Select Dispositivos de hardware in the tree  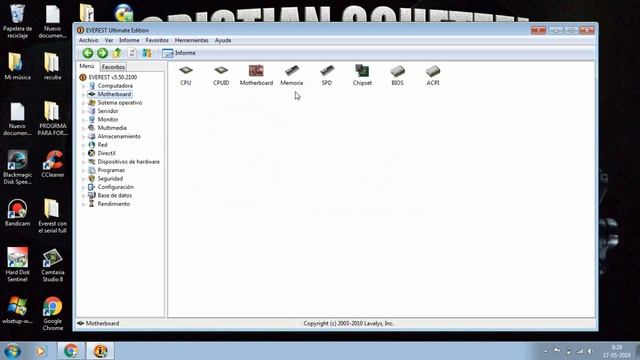pyautogui.click(x=128, y=162)
